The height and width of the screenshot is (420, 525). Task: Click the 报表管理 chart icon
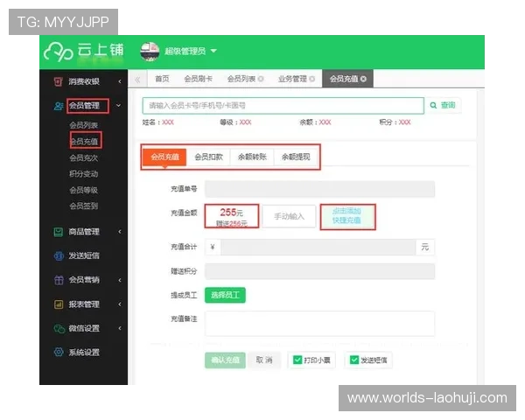59,304
